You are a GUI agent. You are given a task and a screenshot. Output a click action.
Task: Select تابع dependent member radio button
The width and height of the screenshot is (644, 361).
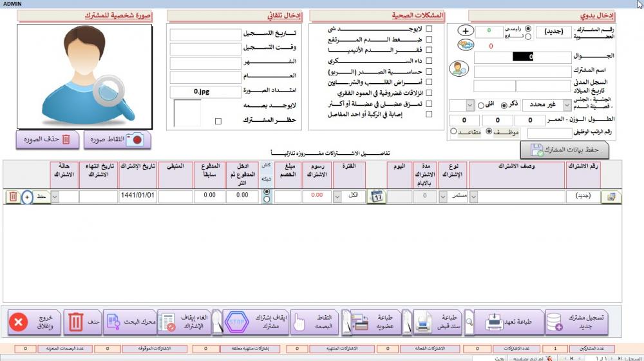(528, 37)
